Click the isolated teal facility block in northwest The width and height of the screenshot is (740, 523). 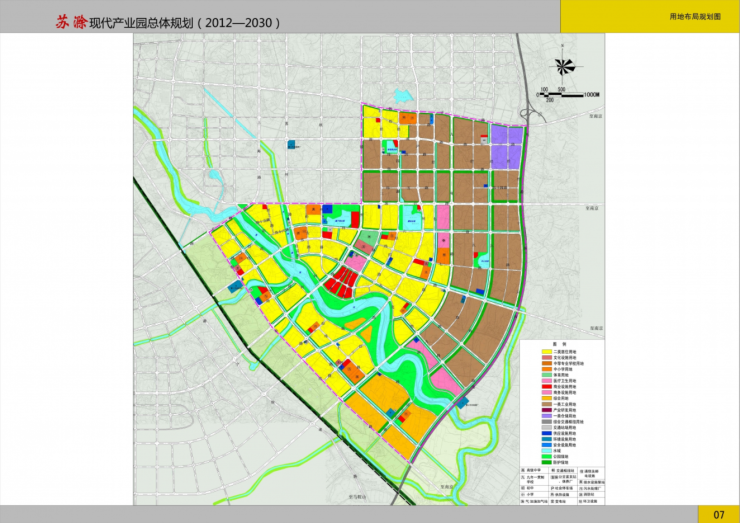tap(292, 144)
